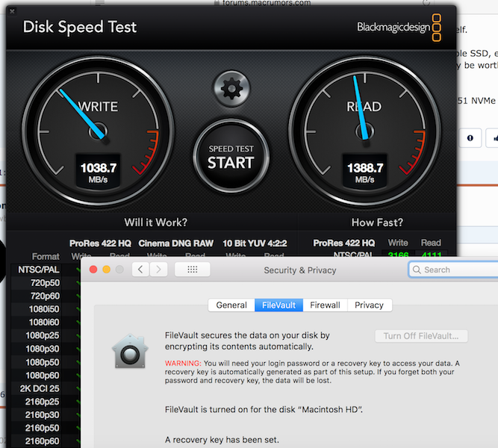This screenshot has height=448, width=498.
Task: Minimize the Security & Privacy window
Action: [107, 270]
